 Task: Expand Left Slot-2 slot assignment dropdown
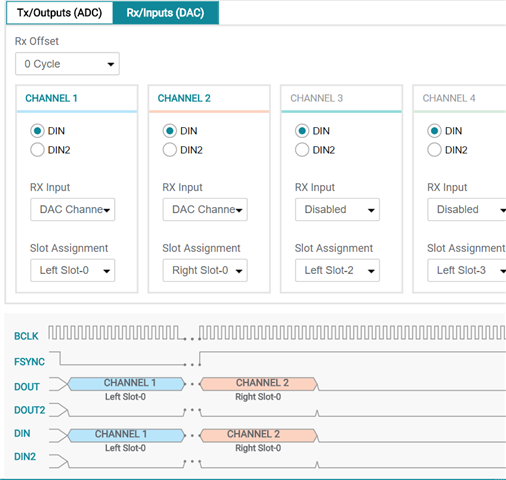pos(337,270)
